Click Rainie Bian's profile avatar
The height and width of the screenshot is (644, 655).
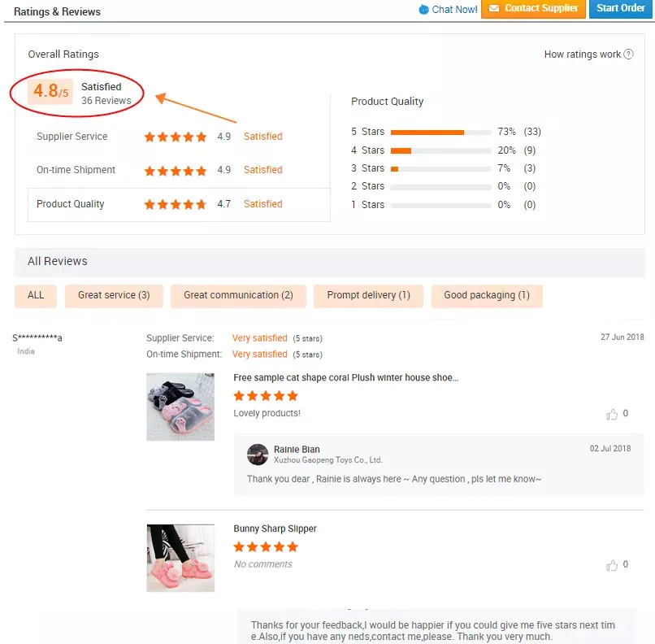click(258, 455)
